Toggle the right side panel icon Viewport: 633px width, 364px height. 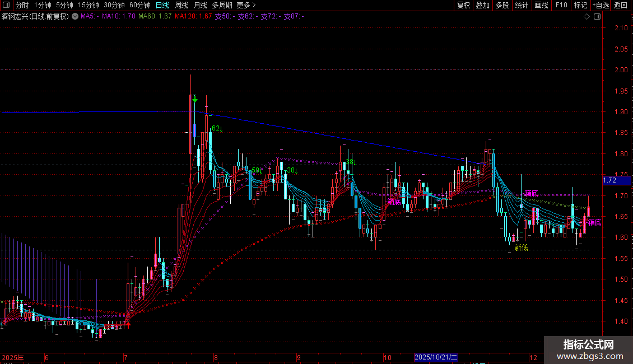pyautogui.click(x=597, y=17)
